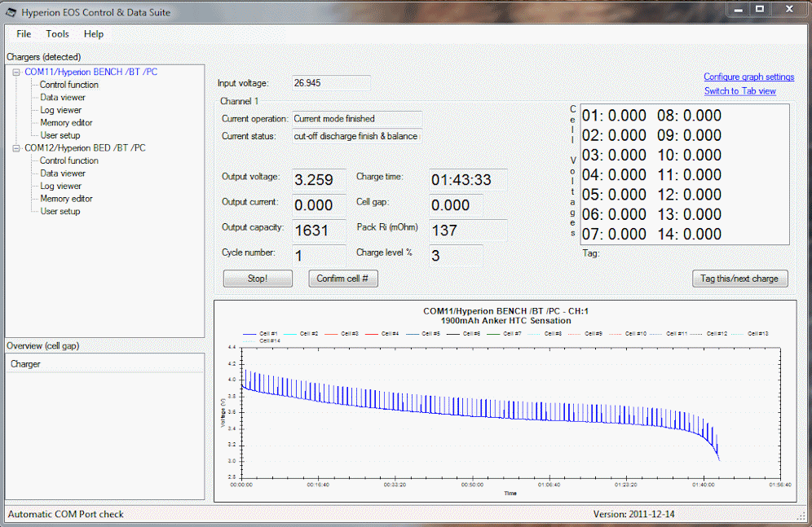Click the Cell #3 legend entry
Image resolution: width=812 pixels, height=527 pixels.
pos(350,333)
